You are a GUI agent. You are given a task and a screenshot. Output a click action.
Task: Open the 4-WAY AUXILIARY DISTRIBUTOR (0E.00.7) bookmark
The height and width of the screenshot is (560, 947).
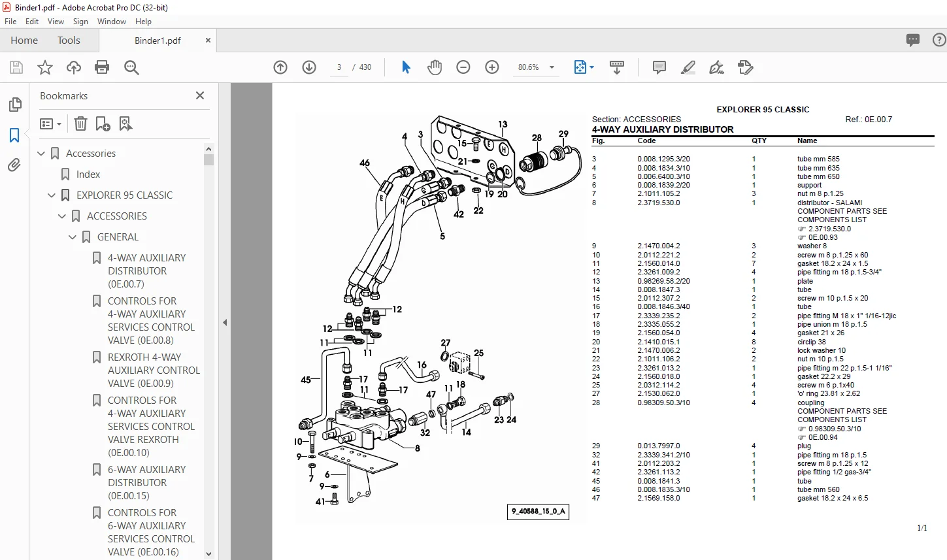click(x=147, y=271)
